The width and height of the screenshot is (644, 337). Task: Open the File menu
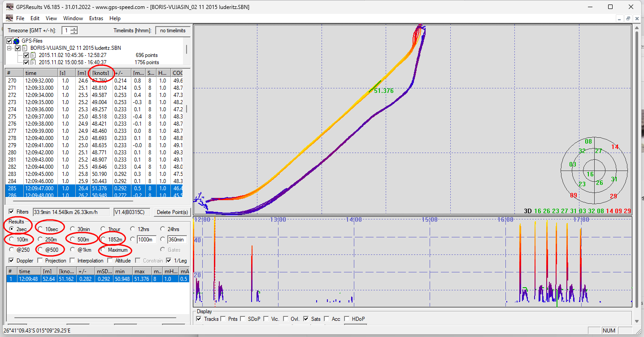[20, 18]
